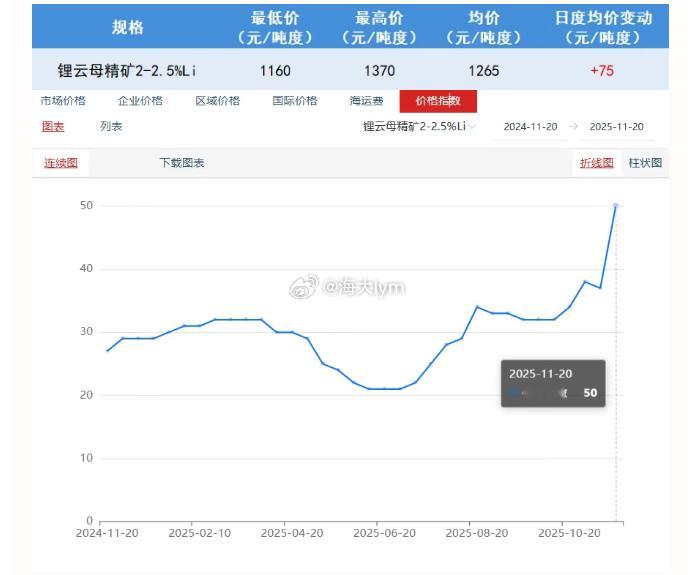This screenshot has height=575, width=698.
Task: Select the 连续图 chart mode
Action: pos(61,163)
